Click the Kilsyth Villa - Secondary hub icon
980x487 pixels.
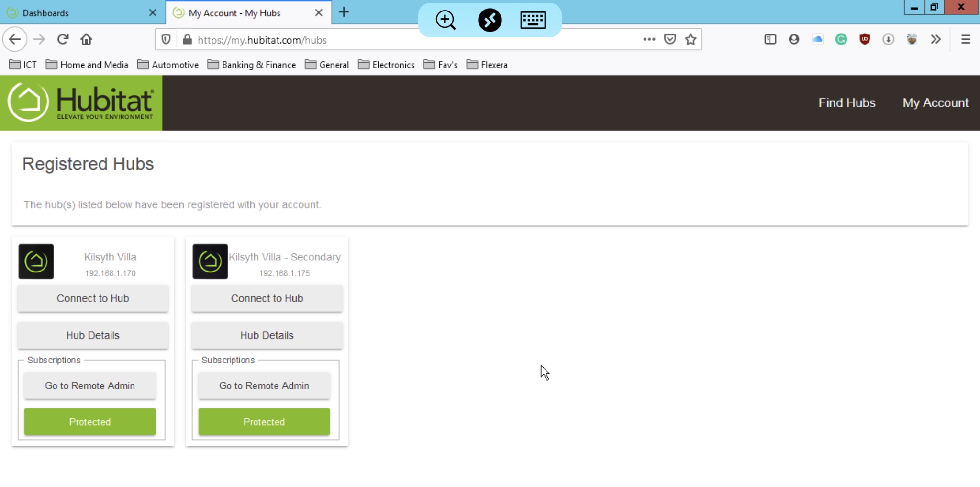point(210,261)
